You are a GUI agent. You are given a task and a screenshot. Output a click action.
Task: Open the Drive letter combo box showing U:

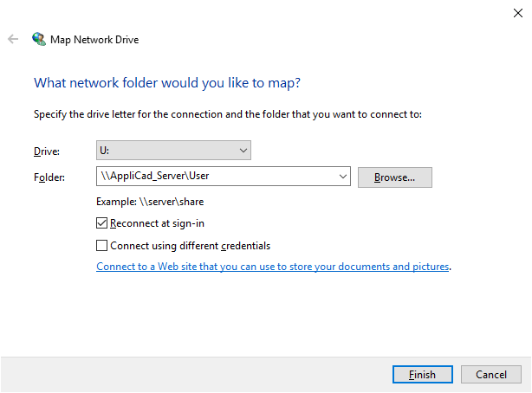point(173,151)
